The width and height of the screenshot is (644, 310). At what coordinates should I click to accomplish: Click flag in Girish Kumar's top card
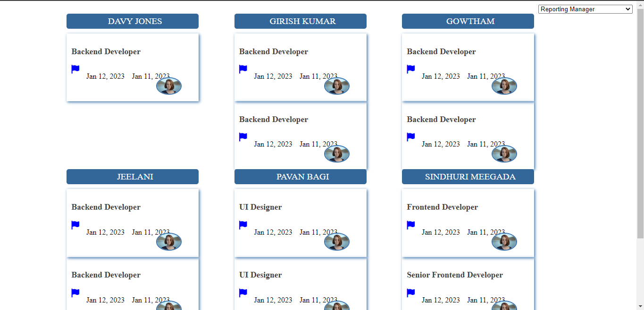coord(243,69)
